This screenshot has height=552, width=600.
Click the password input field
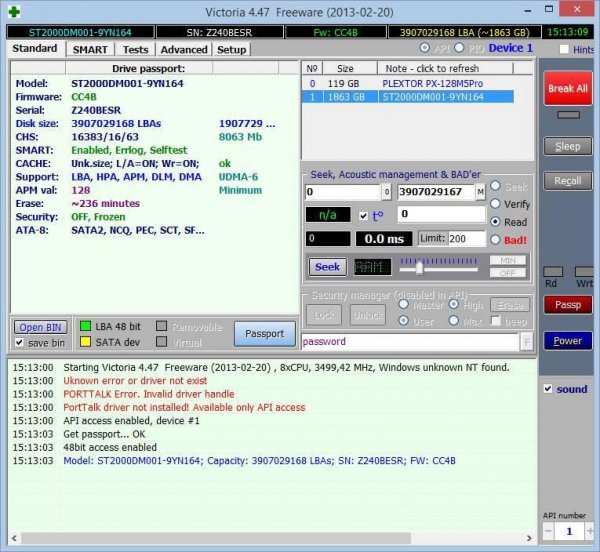(410, 342)
